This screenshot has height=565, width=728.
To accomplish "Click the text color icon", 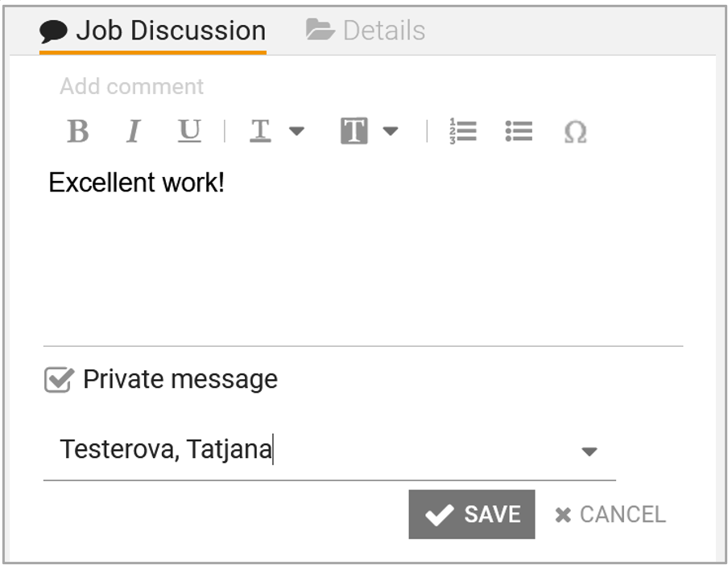I will (x=260, y=131).
